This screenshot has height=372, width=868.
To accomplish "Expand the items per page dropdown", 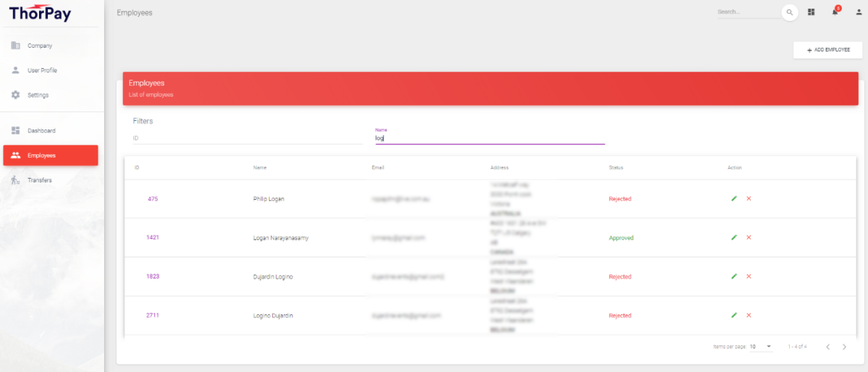I will click(x=761, y=347).
